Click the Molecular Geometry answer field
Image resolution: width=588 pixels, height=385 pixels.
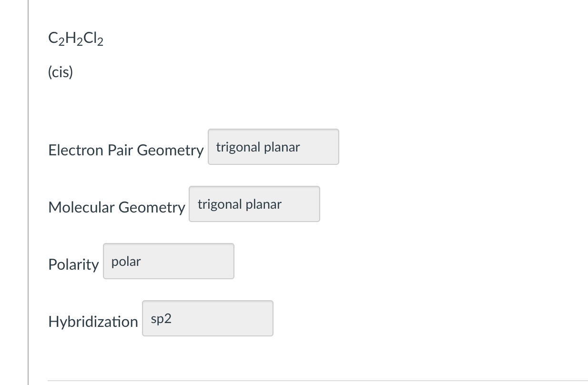click(x=254, y=204)
